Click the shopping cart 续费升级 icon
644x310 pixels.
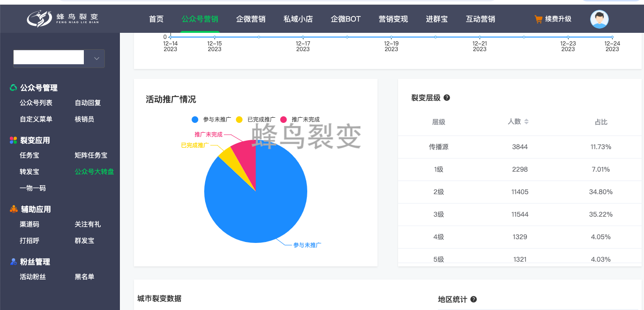coord(538,19)
